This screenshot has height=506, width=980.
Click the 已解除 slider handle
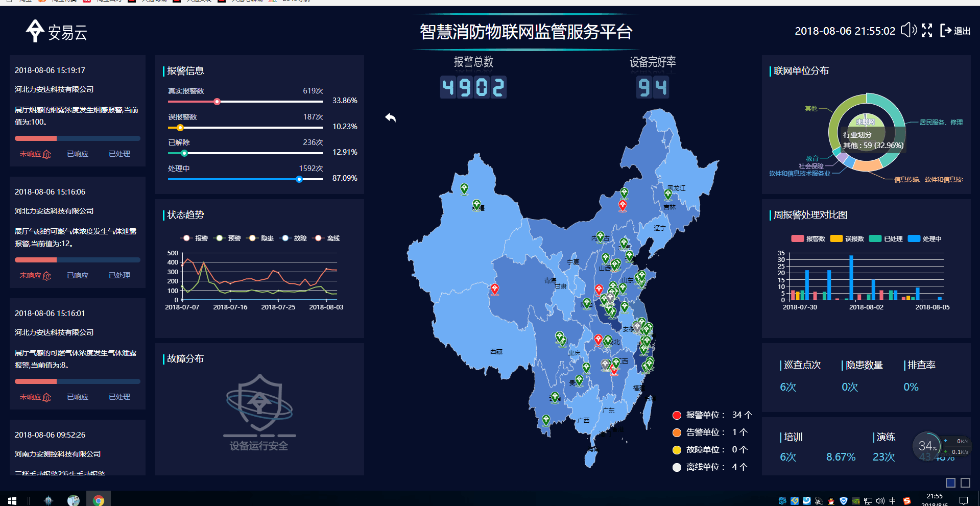184,153
